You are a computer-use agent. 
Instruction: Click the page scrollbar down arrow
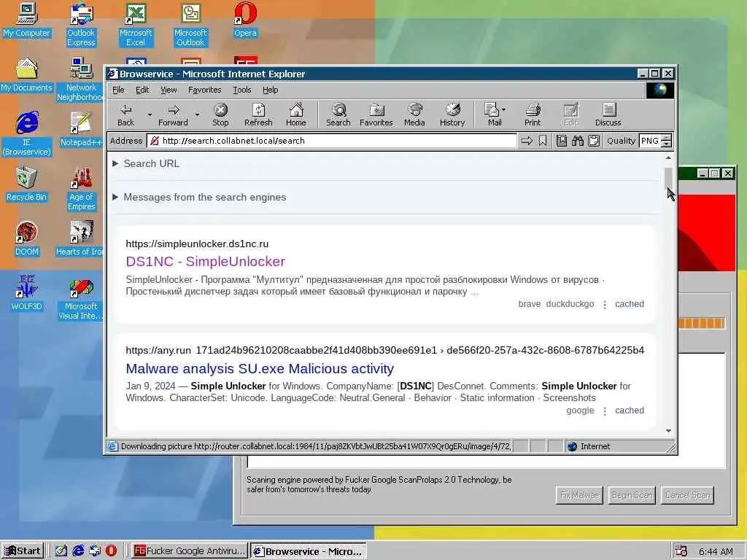click(x=668, y=430)
